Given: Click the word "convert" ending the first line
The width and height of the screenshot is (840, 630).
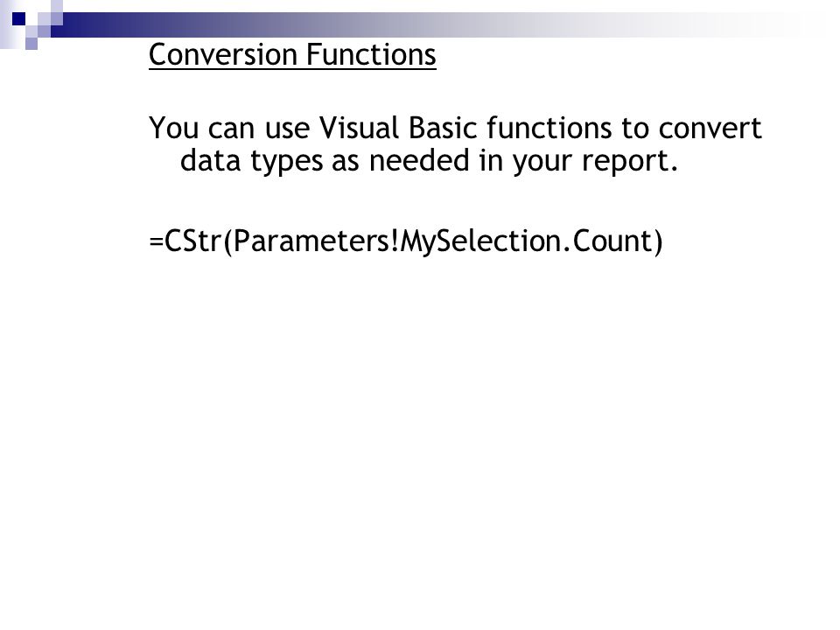Looking at the screenshot, I should [710, 129].
